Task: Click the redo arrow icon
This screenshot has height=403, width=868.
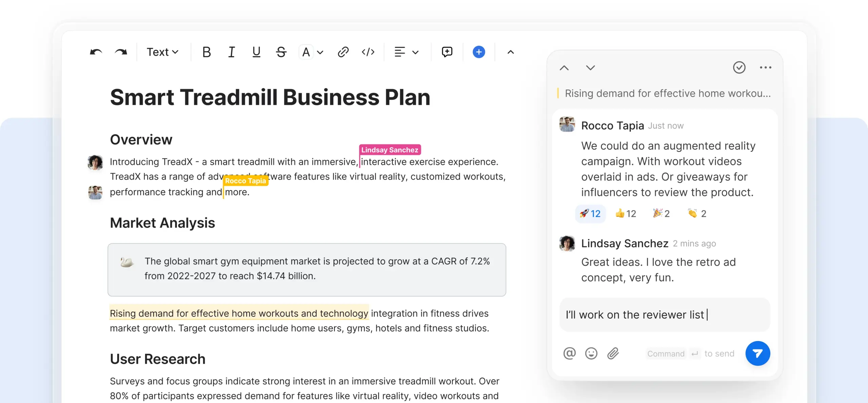Action: (x=121, y=52)
